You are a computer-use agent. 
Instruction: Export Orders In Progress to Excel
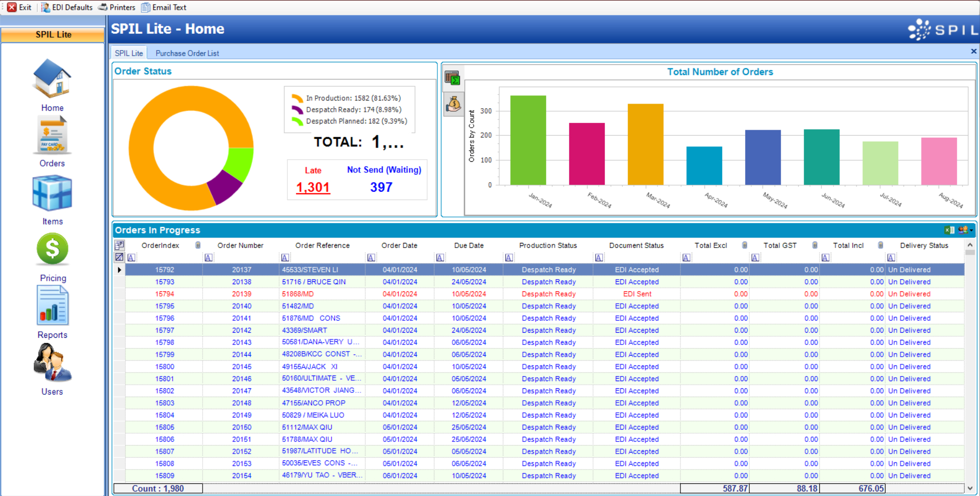(949, 230)
